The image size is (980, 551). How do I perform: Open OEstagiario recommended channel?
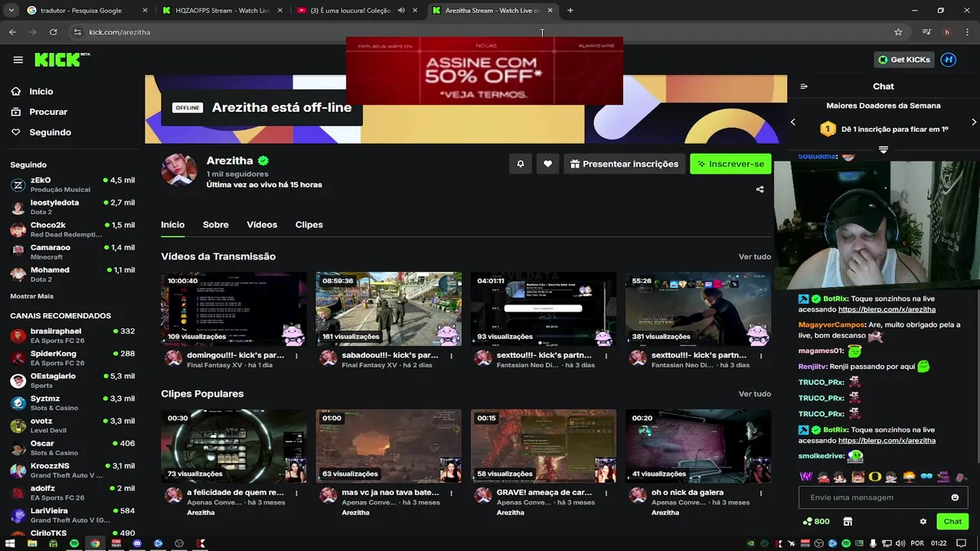coord(73,380)
